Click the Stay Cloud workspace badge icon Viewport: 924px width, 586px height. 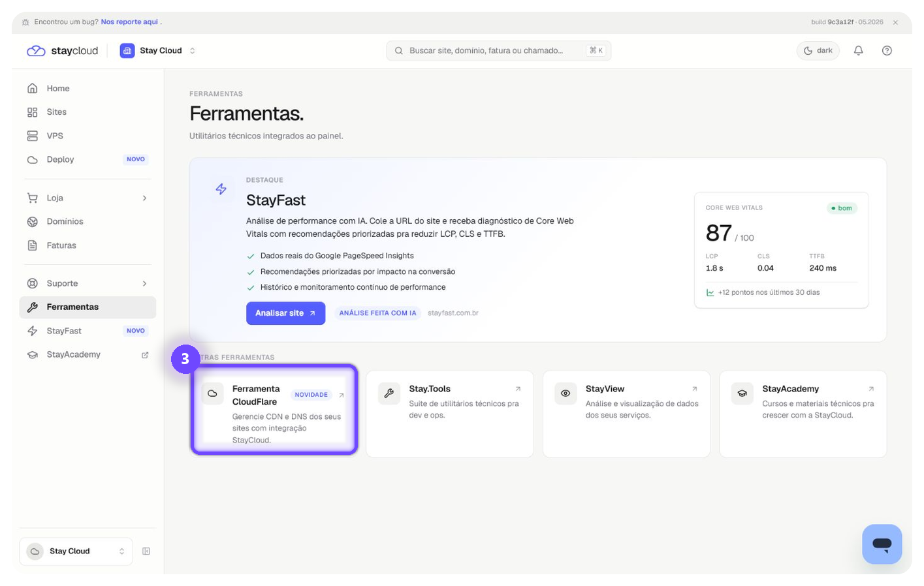click(127, 50)
